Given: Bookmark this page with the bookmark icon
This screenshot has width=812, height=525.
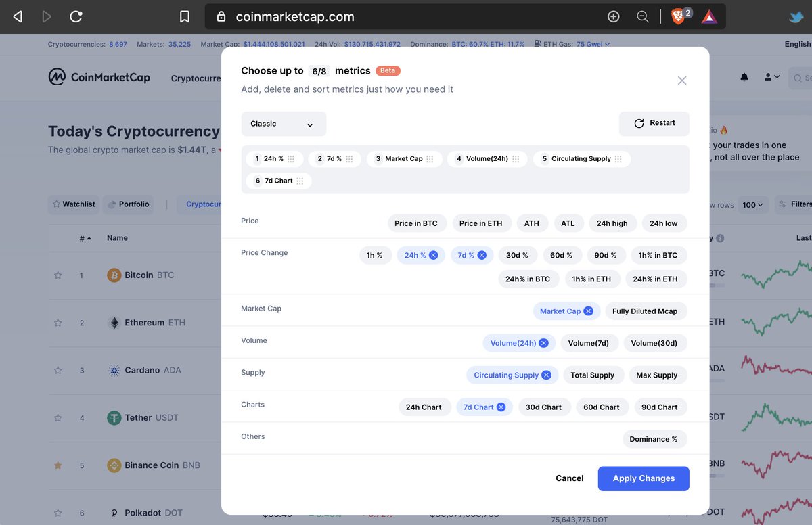Looking at the screenshot, I should coord(185,16).
